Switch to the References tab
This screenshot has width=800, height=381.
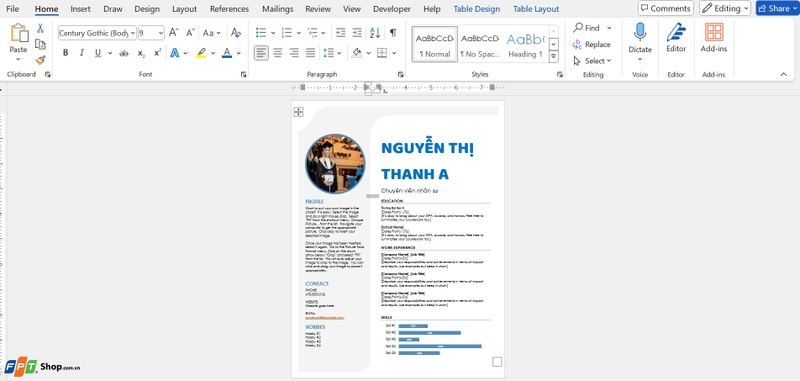(230, 9)
